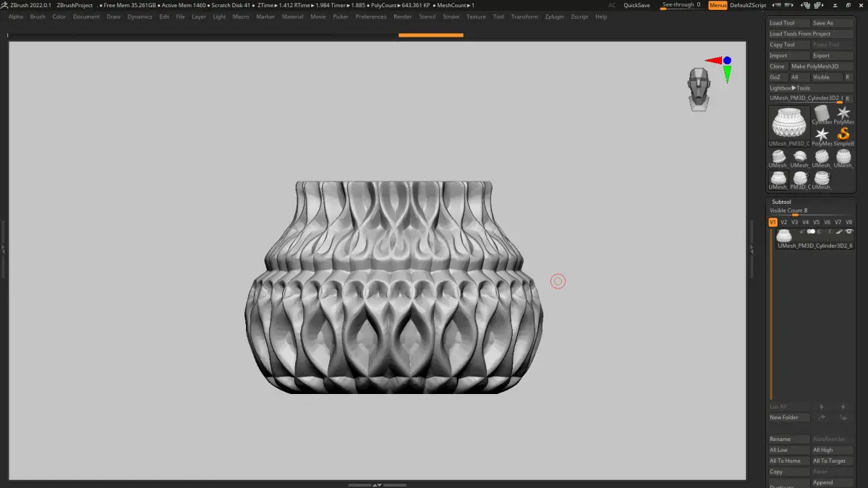Select the Cylinder3D tool thumbnail

[822, 114]
